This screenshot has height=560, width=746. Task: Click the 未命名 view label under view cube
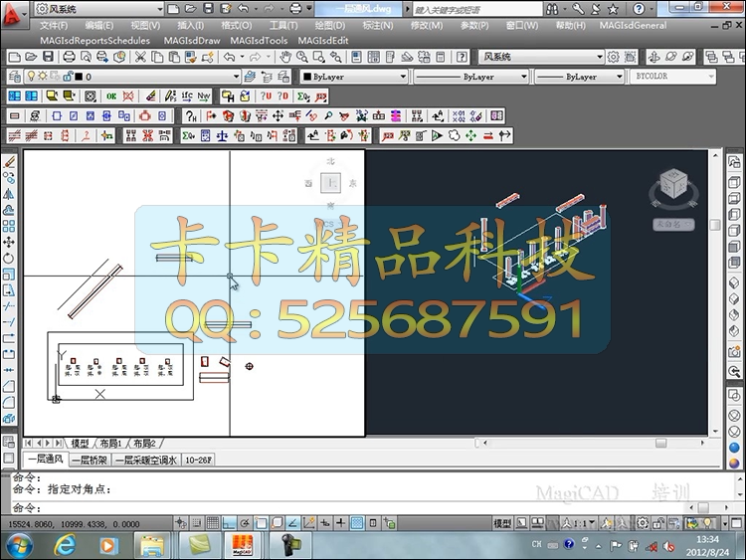[x=673, y=224]
